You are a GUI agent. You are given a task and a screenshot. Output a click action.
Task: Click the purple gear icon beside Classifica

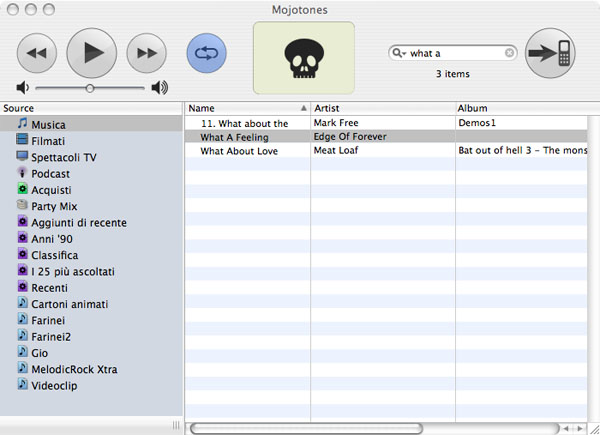pyautogui.click(x=23, y=254)
